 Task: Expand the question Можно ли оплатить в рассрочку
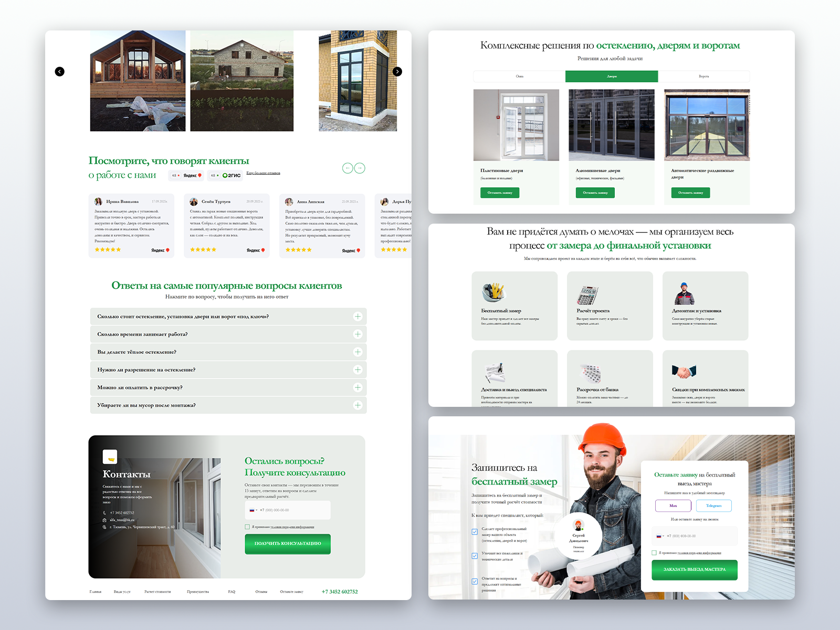coord(228,387)
